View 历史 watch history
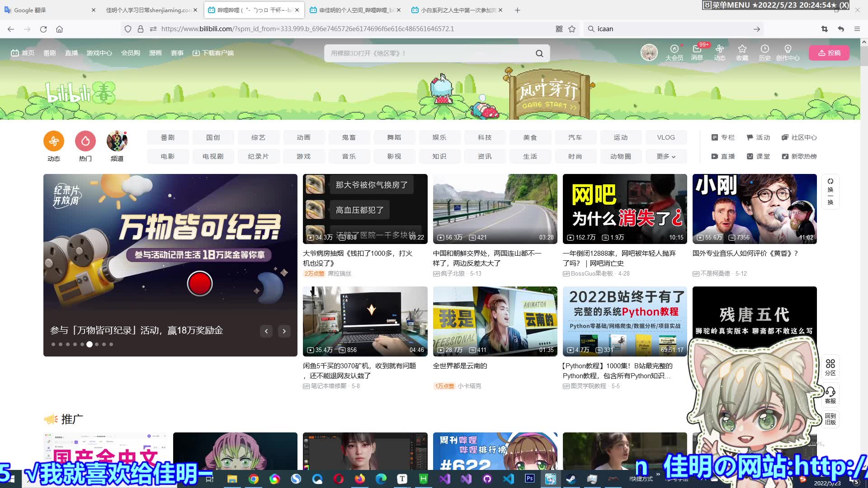The height and width of the screenshot is (488, 868). point(764,52)
